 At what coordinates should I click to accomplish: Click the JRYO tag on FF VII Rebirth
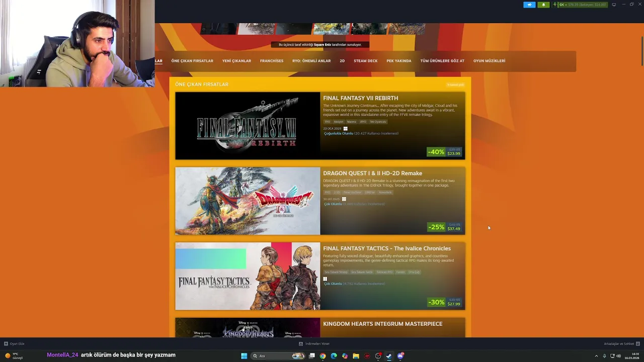(363, 122)
